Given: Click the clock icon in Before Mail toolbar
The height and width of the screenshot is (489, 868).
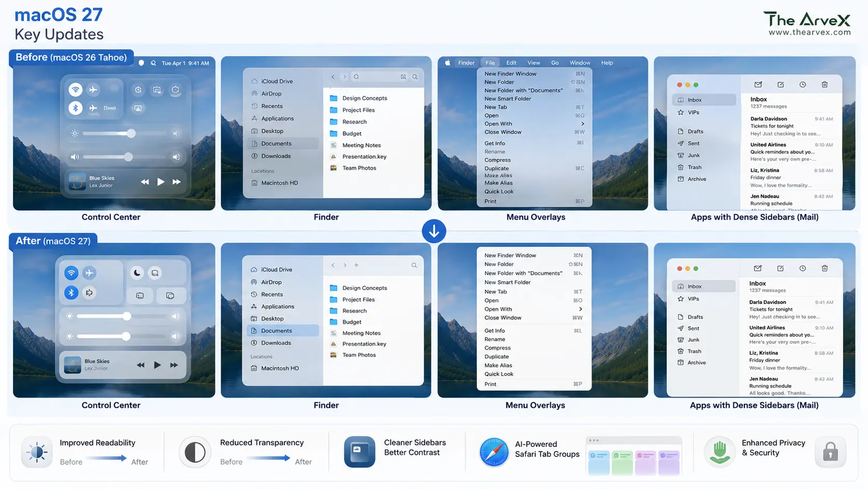Looking at the screenshot, I should point(803,84).
